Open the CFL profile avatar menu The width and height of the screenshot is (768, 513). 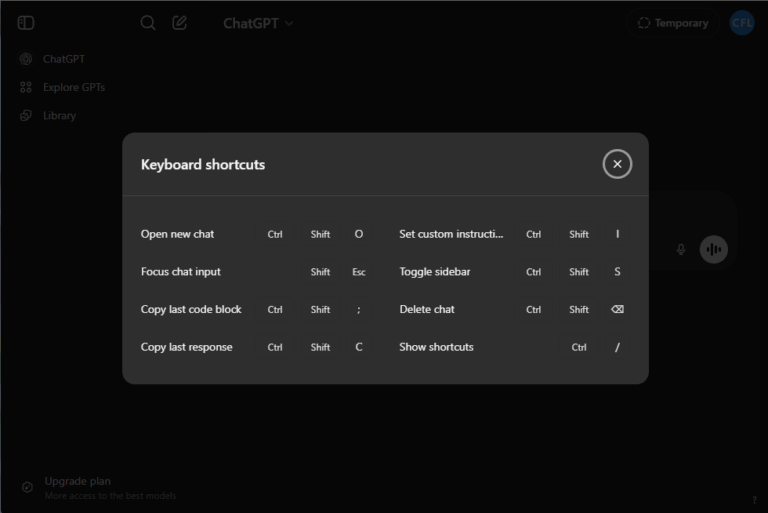pyautogui.click(x=742, y=23)
